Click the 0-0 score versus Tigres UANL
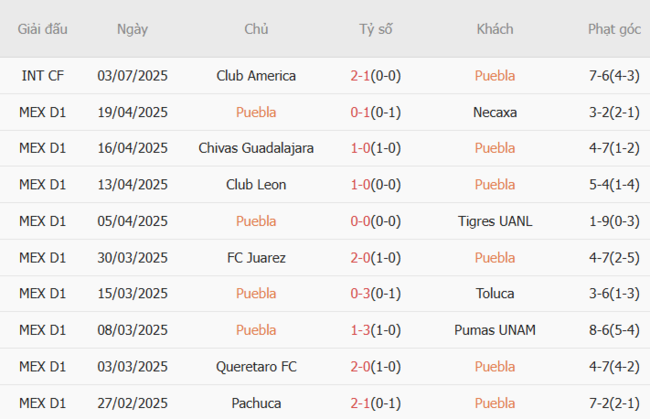 tap(375, 221)
